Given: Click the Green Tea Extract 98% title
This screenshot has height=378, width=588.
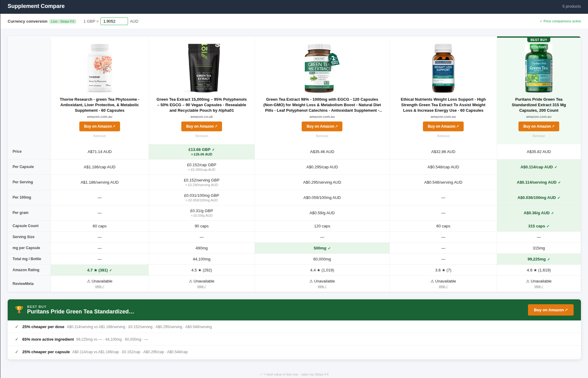Looking at the screenshot, I should coord(322,105).
